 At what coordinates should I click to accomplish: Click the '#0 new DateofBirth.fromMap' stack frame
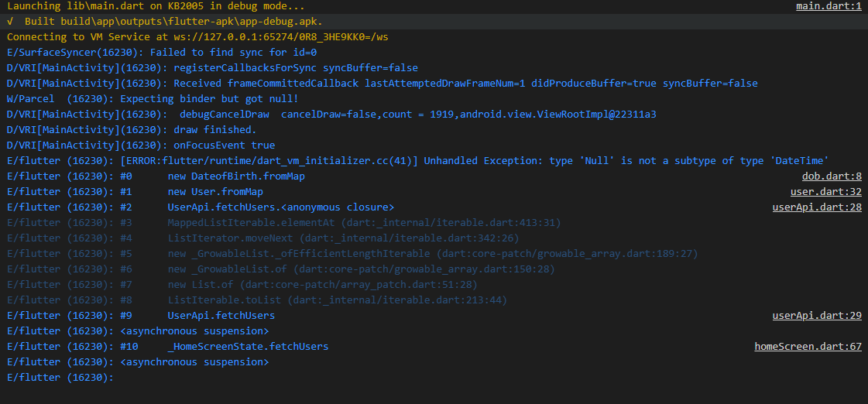156,176
